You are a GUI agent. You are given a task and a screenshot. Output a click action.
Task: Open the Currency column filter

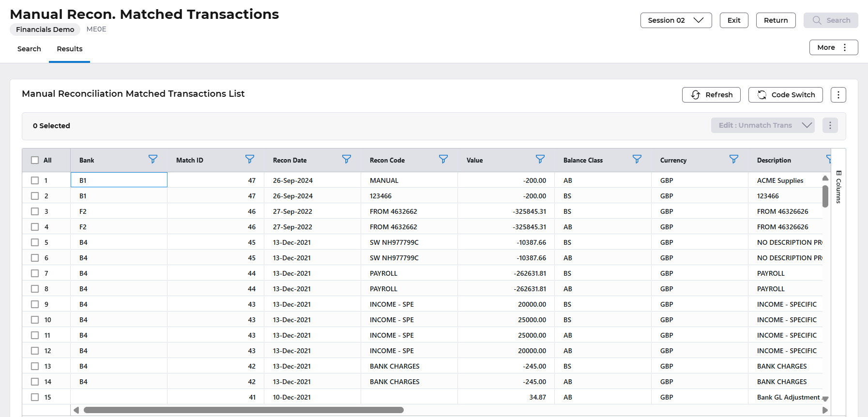point(733,159)
